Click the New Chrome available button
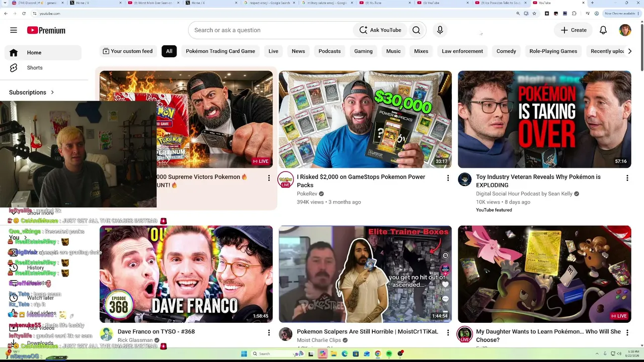 coord(621,14)
